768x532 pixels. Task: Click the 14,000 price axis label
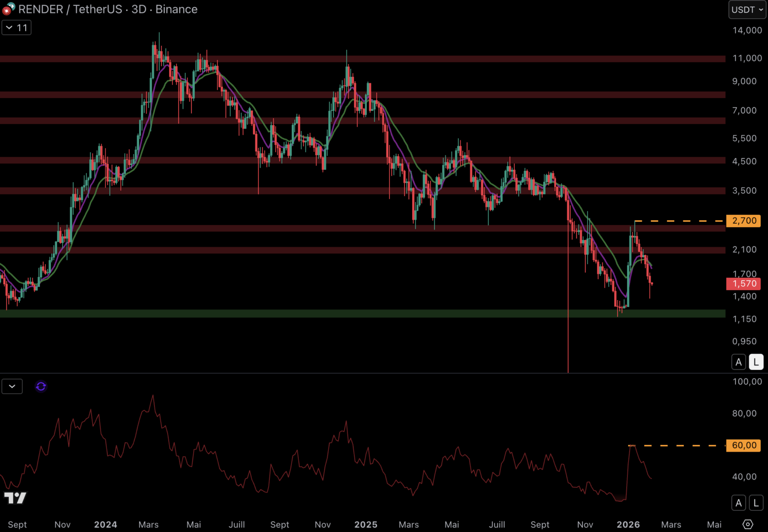tap(747, 30)
